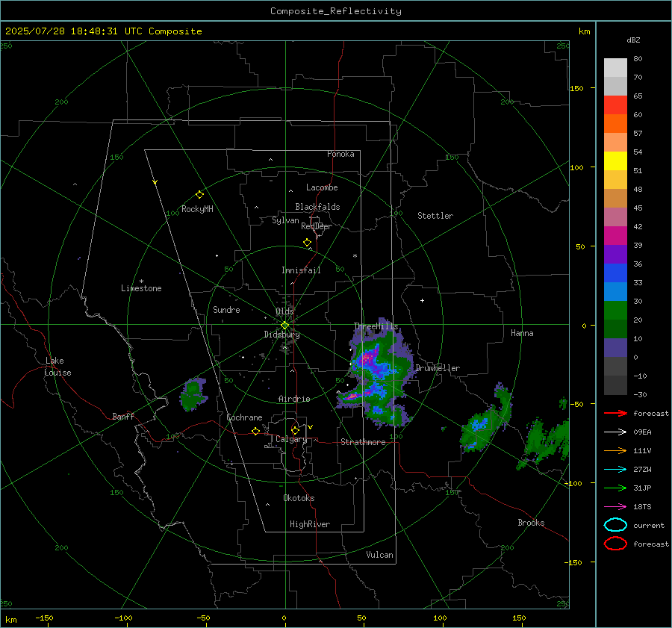Image resolution: width=672 pixels, height=628 pixels.
Task: Select the Airdrie label
Action: 294,399
